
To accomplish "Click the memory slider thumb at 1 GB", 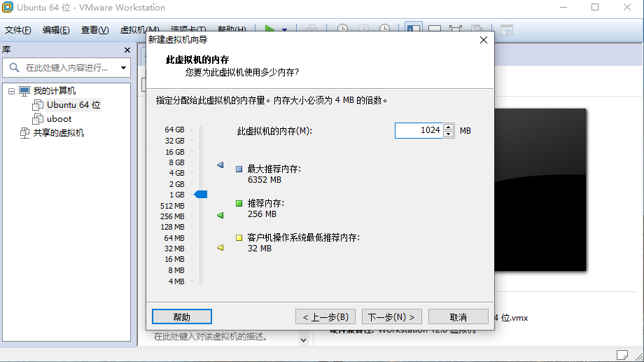I will click(x=201, y=195).
